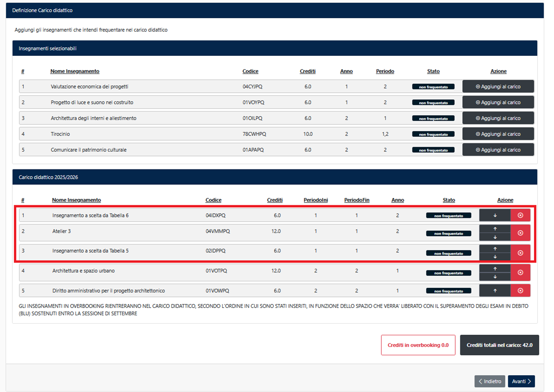Move "Architettura e spazio urbano" down
Viewport: 554px width, 392px height.
(495, 276)
